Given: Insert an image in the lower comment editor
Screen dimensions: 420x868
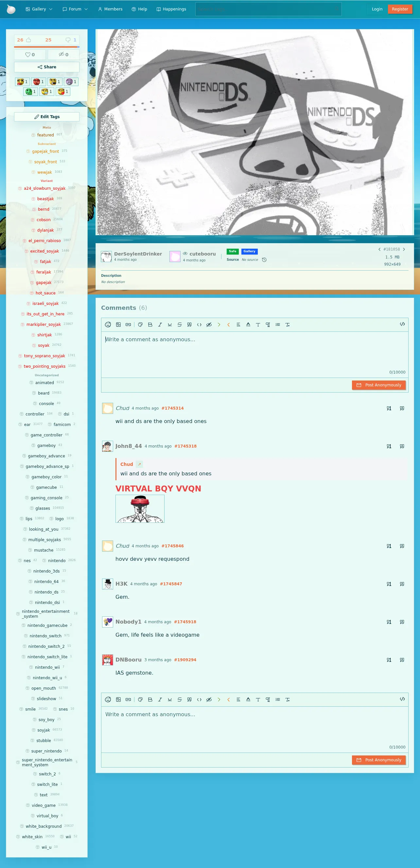Looking at the screenshot, I should tap(118, 700).
